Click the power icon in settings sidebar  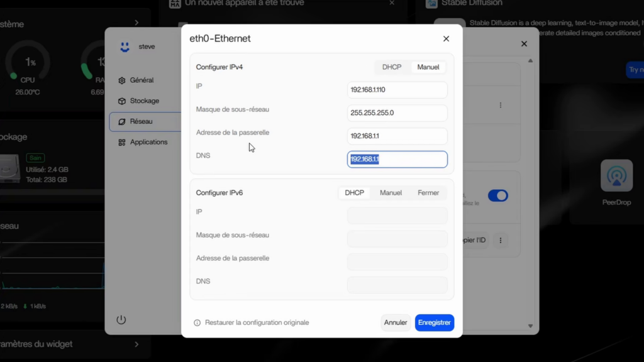[x=121, y=320]
